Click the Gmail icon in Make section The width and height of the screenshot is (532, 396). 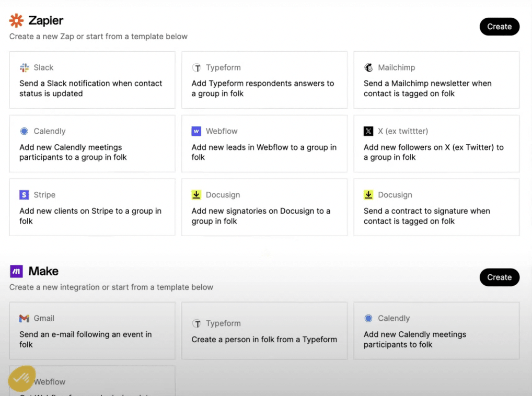coord(24,318)
